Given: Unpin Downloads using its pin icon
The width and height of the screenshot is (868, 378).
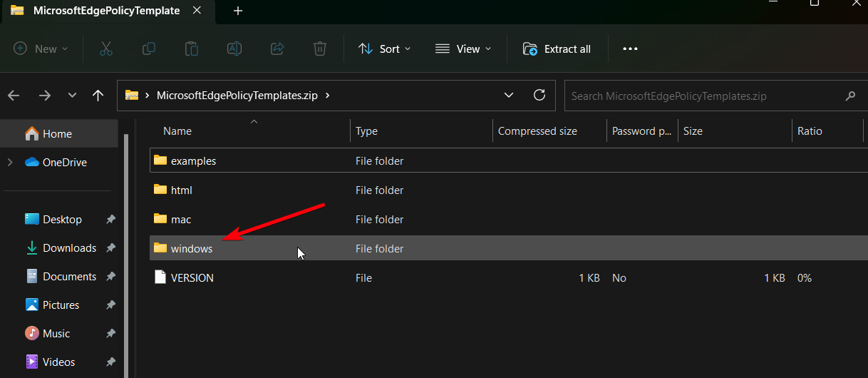Looking at the screenshot, I should (110, 248).
